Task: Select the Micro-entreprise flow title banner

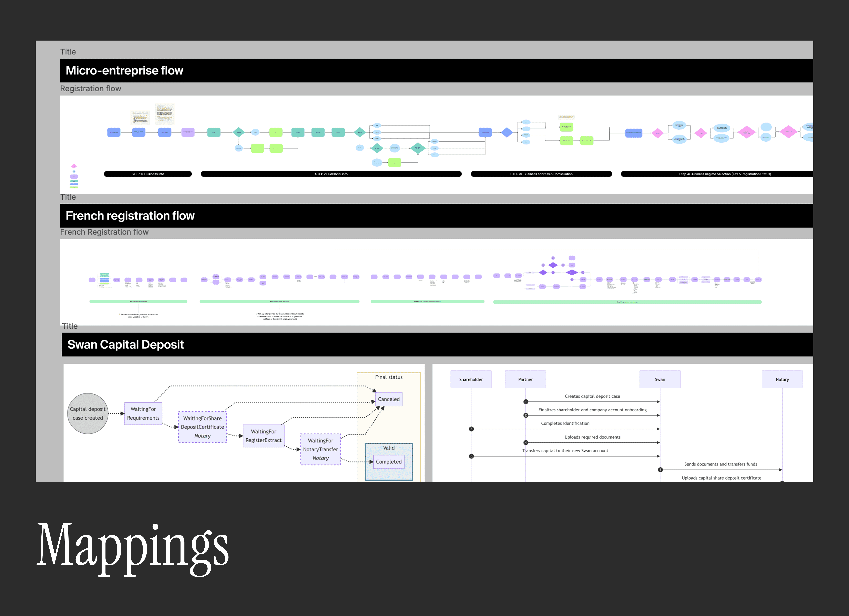Action: tap(437, 70)
